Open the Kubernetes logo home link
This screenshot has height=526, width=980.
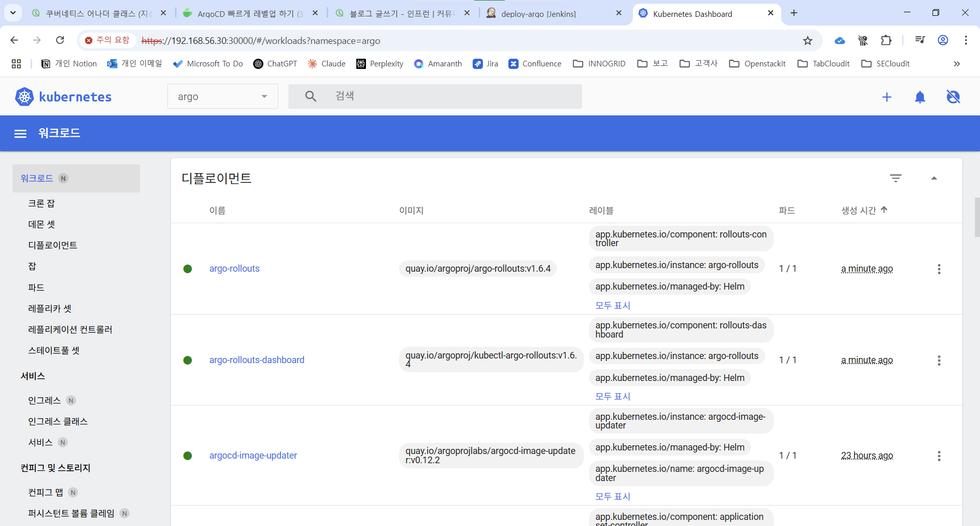[x=63, y=97]
